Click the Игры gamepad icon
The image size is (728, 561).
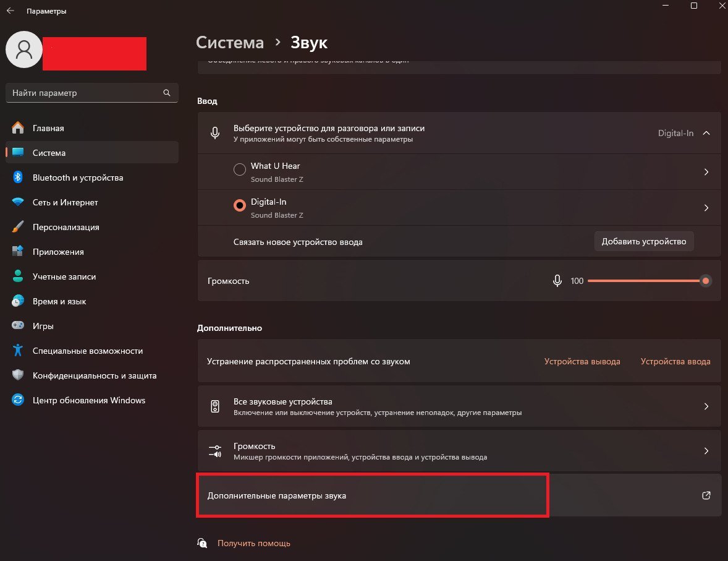[x=18, y=325]
